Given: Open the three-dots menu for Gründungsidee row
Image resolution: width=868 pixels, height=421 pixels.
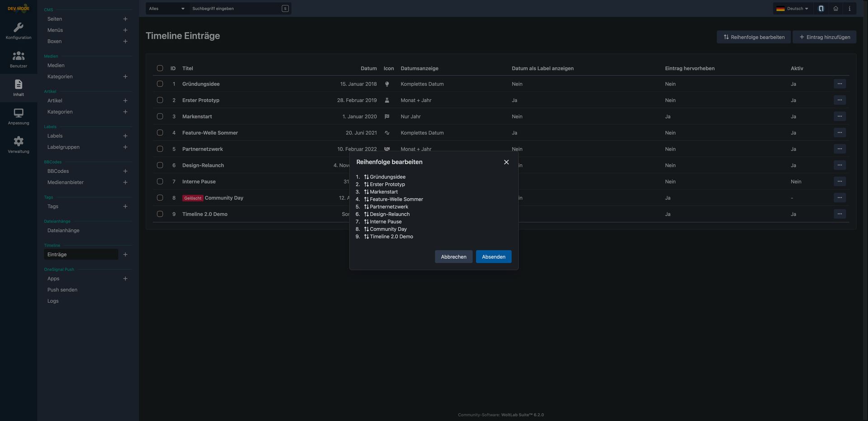Looking at the screenshot, I should [839, 84].
